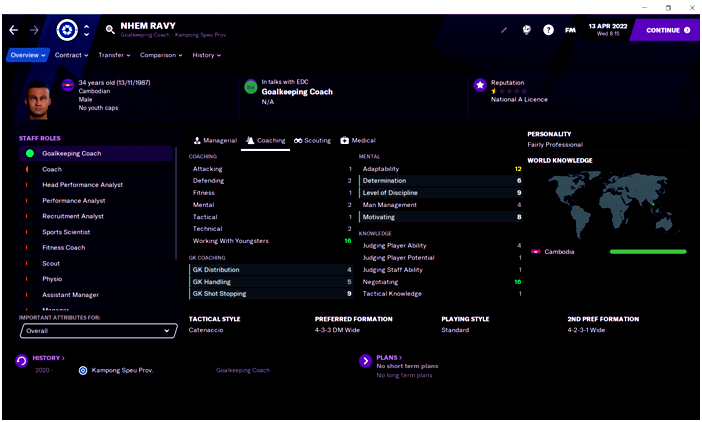Click the Negotiating attribute row
Image resolution: width=702 pixels, height=422 pixels.
point(441,282)
